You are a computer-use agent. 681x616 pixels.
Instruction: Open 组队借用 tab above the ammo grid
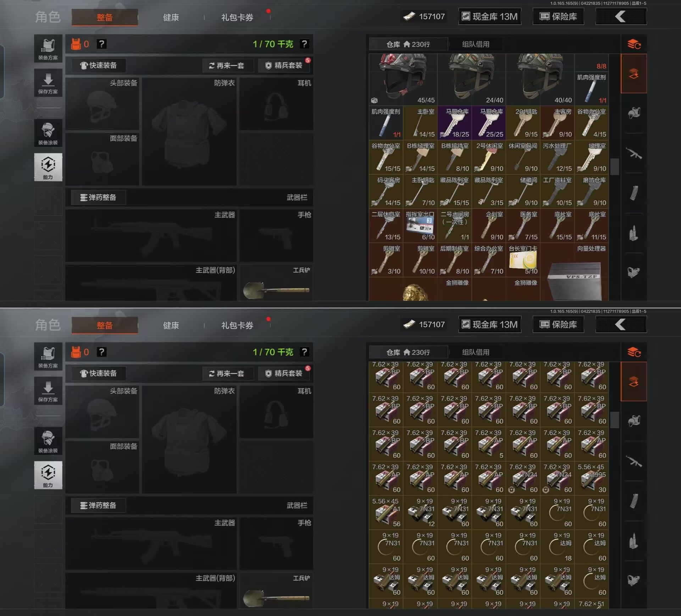[x=475, y=352]
